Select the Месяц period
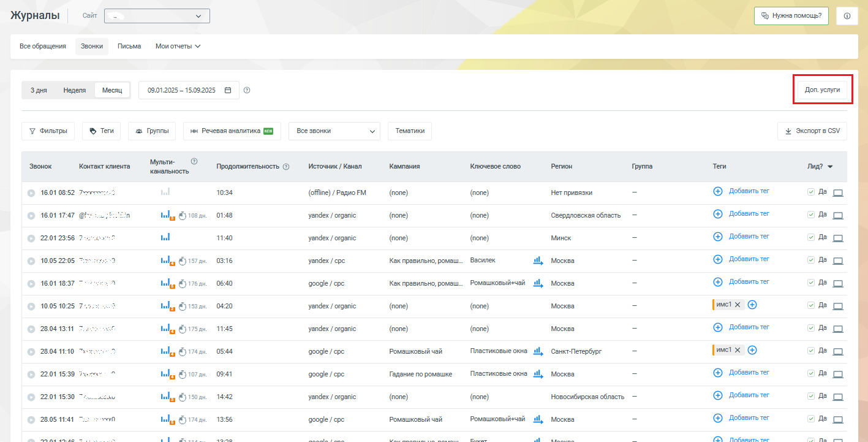Screen dimensions: 868x442 click(x=112, y=90)
